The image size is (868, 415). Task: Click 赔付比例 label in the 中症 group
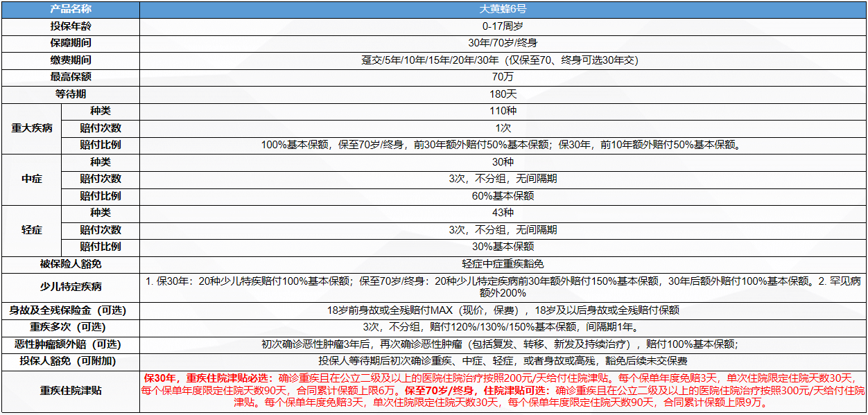101,196
